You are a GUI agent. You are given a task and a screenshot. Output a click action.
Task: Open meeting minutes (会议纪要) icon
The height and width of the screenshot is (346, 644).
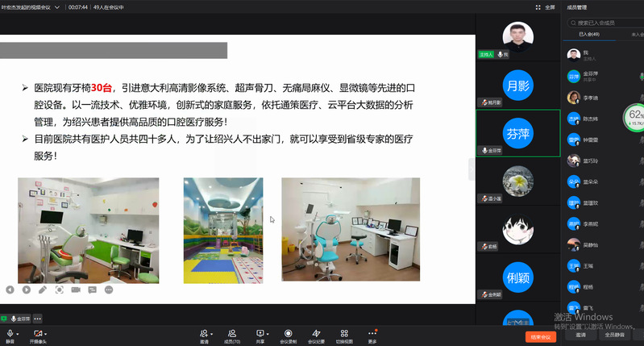click(316, 333)
